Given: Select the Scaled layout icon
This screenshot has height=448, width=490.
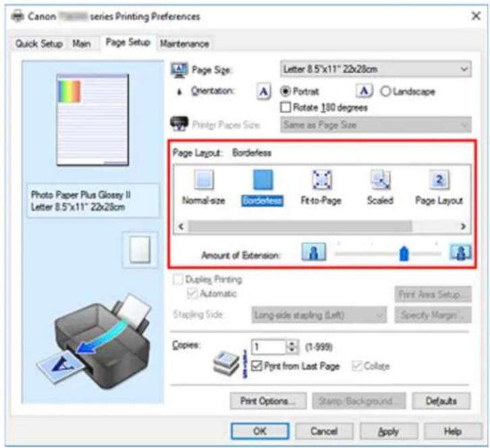Looking at the screenshot, I should coord(380,179).
